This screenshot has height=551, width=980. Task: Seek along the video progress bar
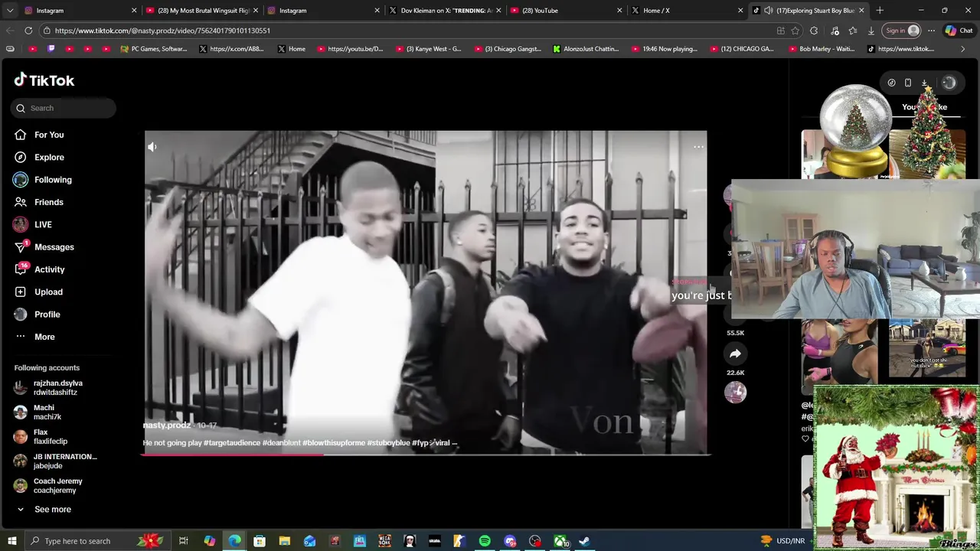(x=425, y=455)
